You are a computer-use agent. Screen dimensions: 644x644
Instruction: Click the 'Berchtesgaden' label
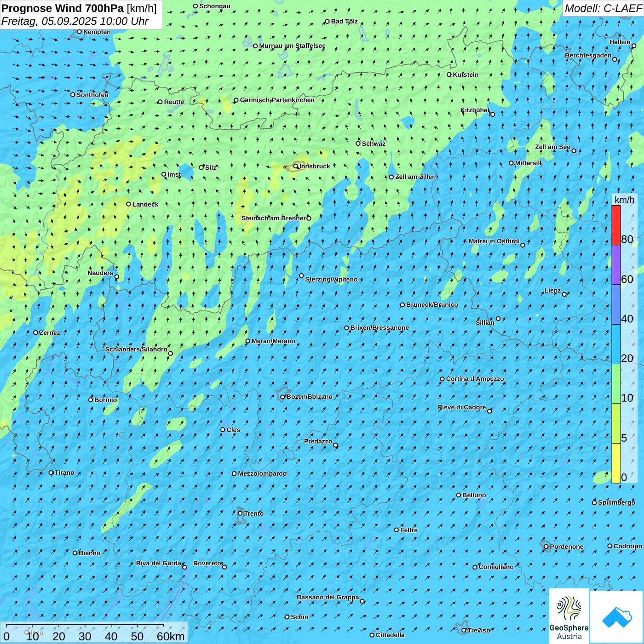click(588, 55)
